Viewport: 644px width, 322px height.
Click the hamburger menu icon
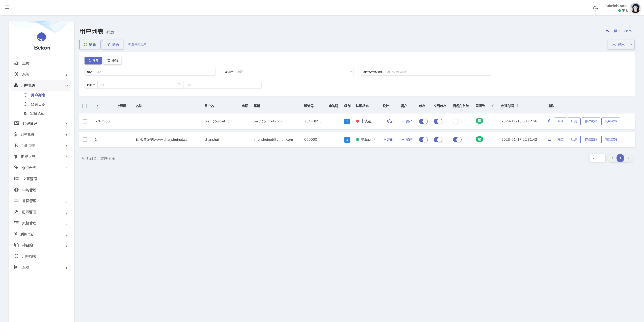click(x=7, y=7)
